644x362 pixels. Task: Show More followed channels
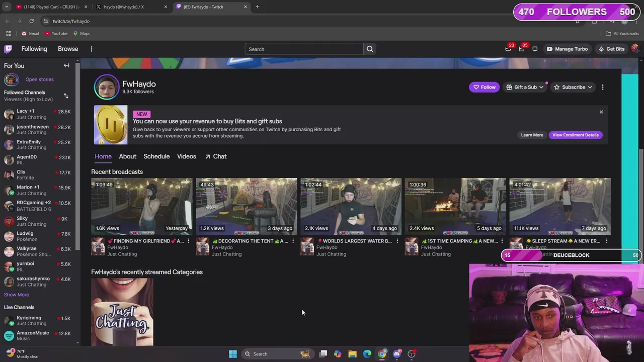tap(17, 295)
